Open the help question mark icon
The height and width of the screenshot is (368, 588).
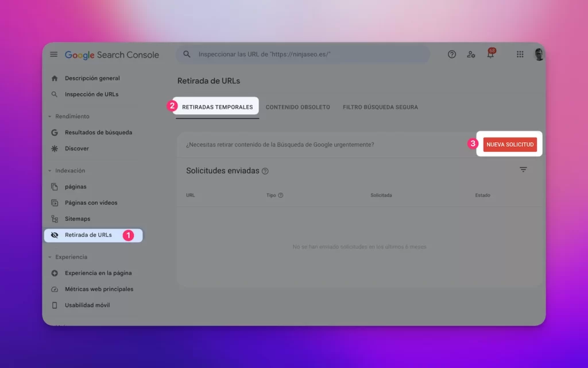[x=451, y=54]
